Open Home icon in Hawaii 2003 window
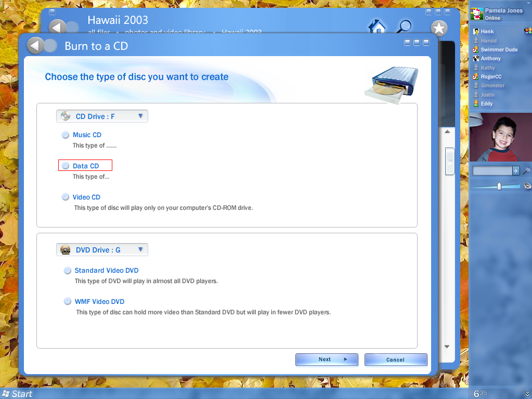The height and width of the screenshot is (399, 532). (377, 26)
